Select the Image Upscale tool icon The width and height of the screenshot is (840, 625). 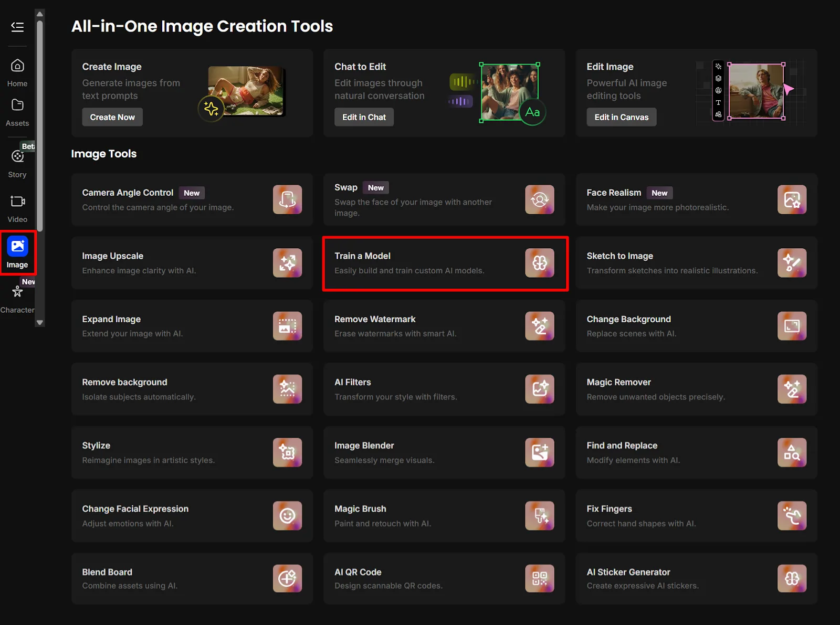(287, 263)
